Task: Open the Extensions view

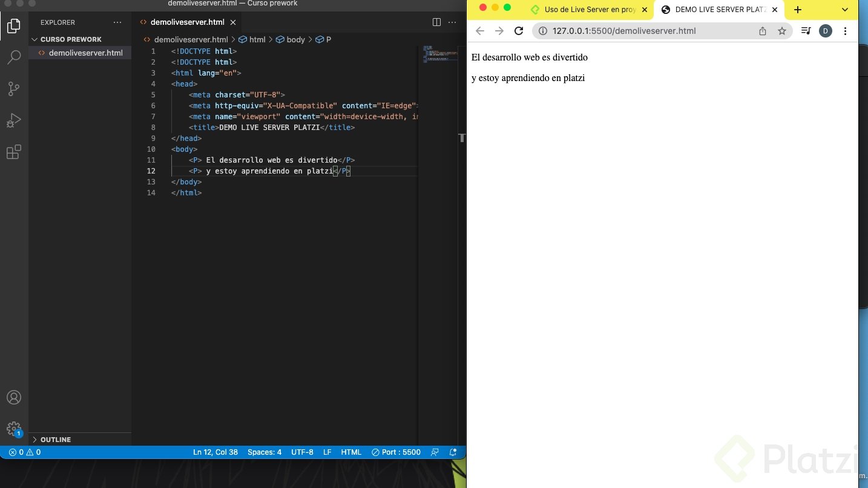Action: click(13, 152)
